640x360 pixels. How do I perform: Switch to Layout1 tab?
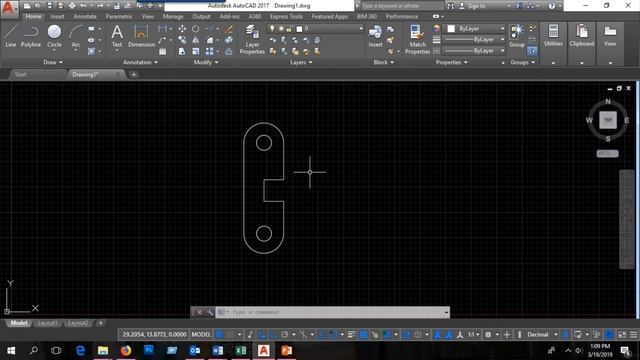tap(48, 323)
